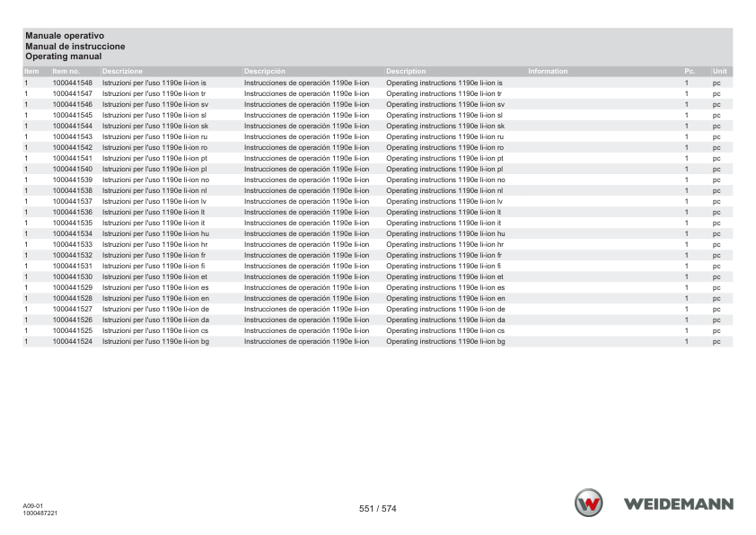Click 'Istruzioni per l'uso 1190e li-ion is'
756x535 pixels.
click(x=154, y=83)
